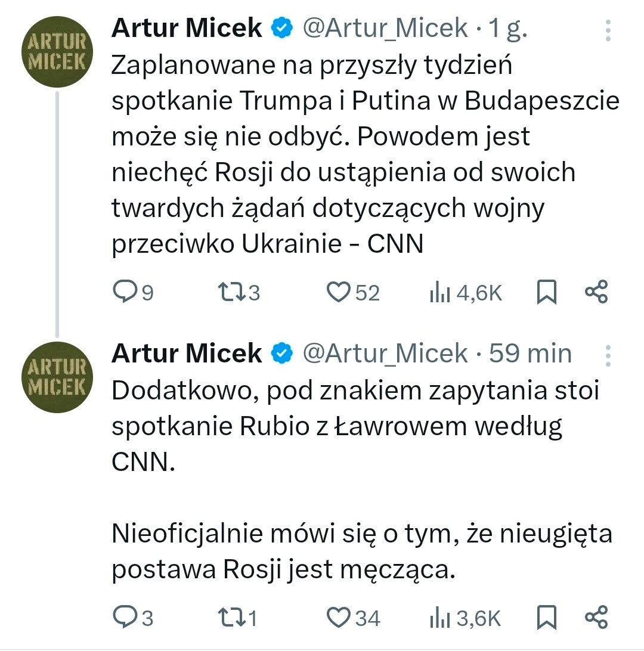Viewport: 644px width, 651px height.
Task: Bookmark the second tweet about Rubio meeting
Action: click(x=547, y=618)
